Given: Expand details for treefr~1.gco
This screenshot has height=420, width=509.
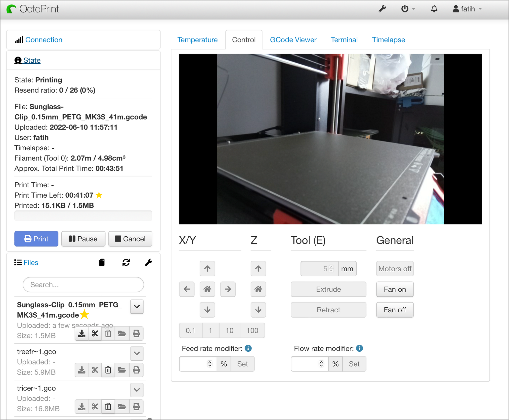Looking at the screenshot, I should coord(137,353).
